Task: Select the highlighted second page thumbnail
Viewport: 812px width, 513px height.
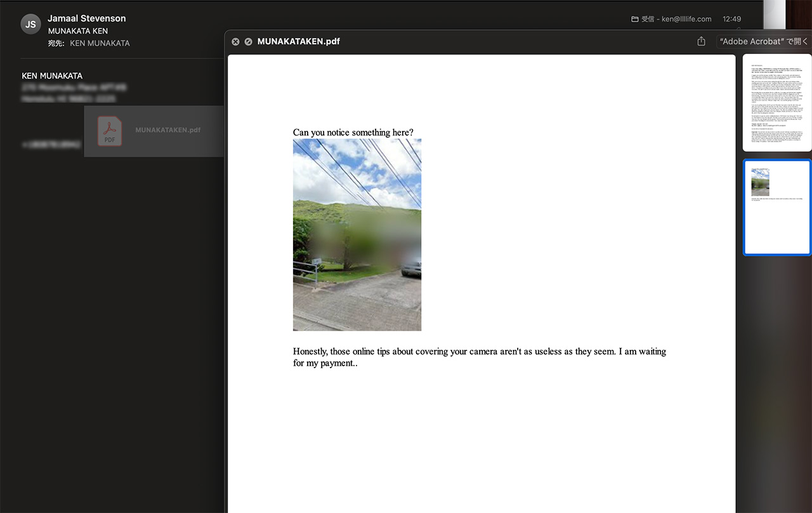Action: coord(776,207)
